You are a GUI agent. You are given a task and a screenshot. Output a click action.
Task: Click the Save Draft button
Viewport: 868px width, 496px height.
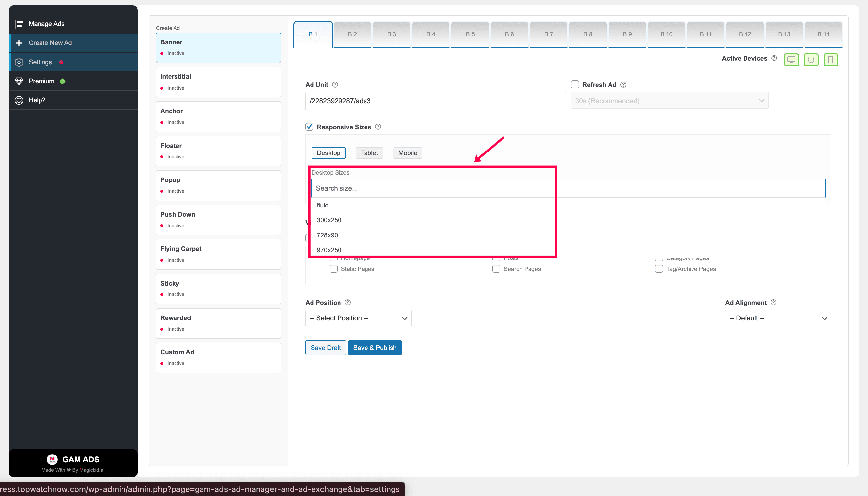[x=325, y=348]
